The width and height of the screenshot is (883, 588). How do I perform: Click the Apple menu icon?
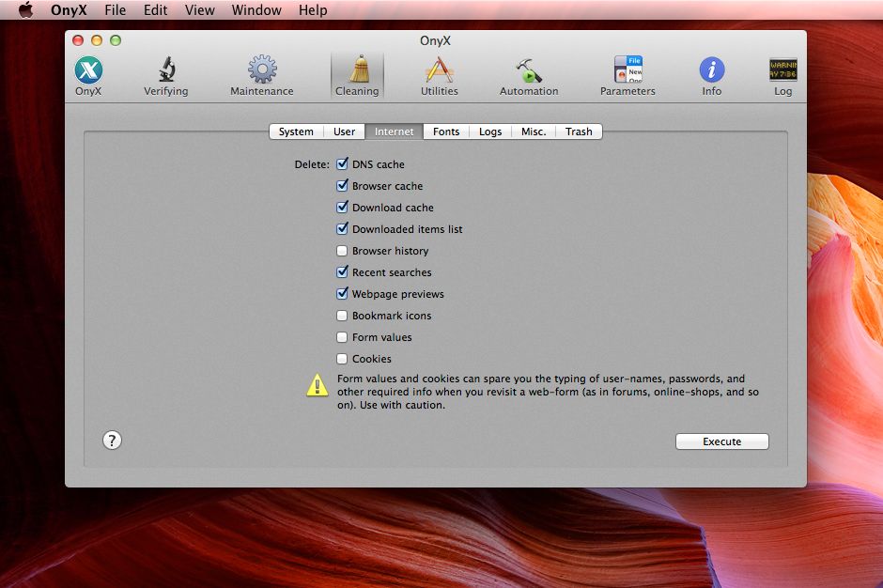(25, 10)
